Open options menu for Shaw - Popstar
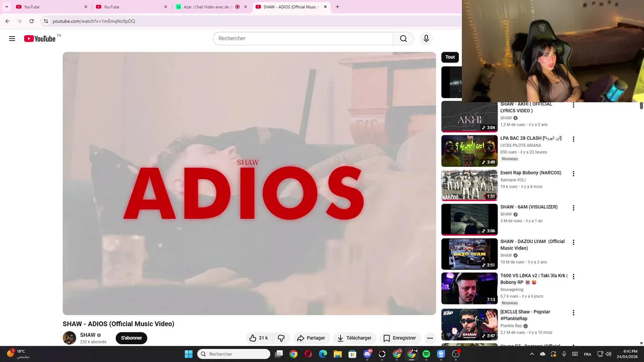The height and width of the screenshot is (362, 644). click(573, 313)
